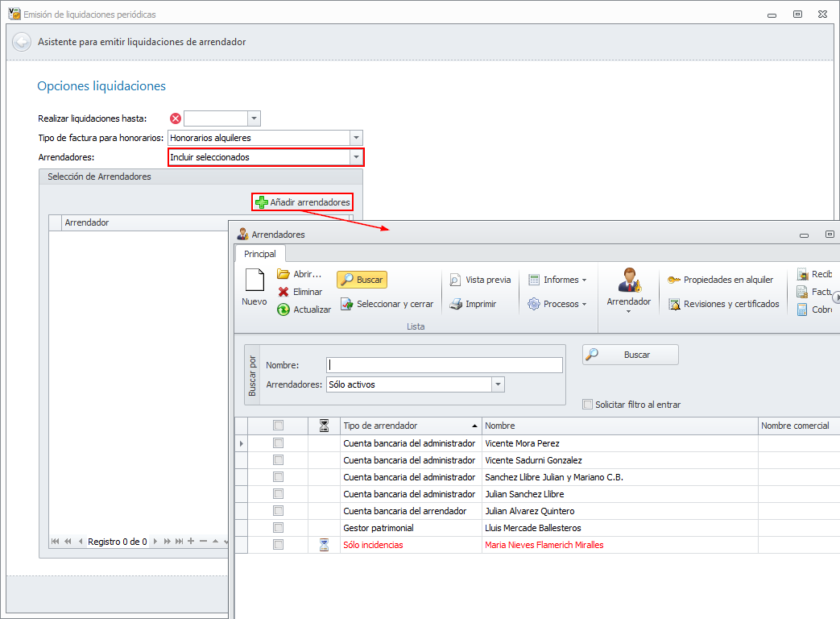840x619 pixels.
Task: Open Tipo de factura para honorarios dropdown
Action: 356,138
